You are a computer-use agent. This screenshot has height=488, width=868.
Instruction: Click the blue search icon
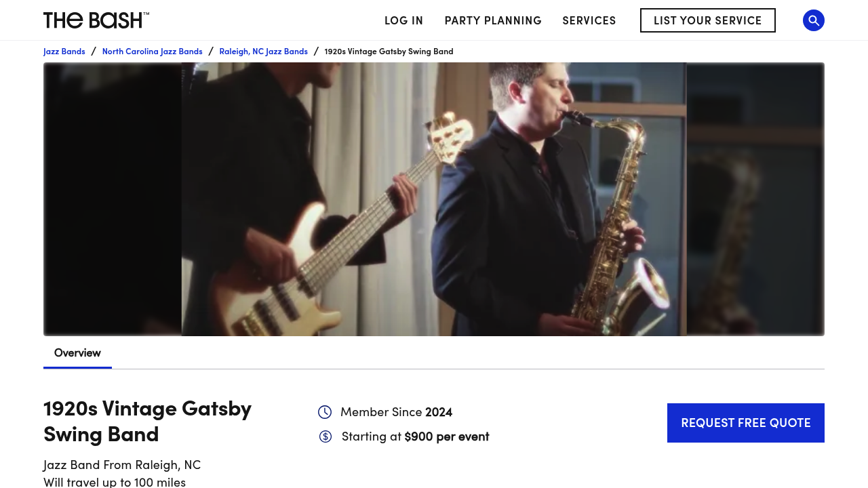[813, 20]
